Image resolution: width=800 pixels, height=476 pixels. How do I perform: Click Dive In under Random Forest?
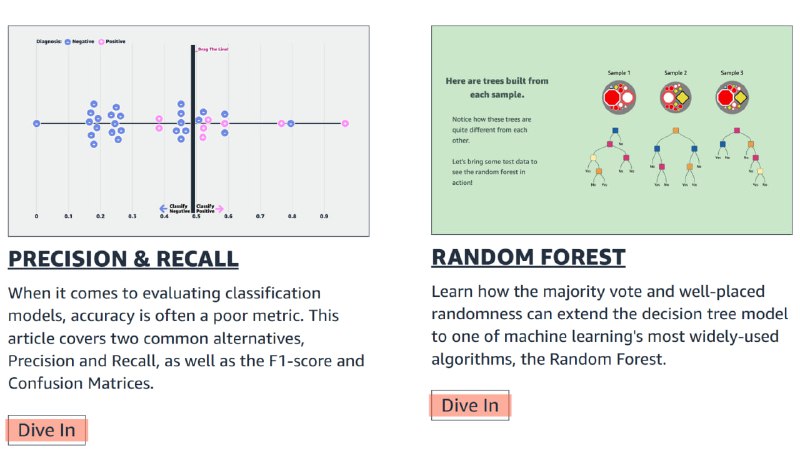click(x=470, y=406)
